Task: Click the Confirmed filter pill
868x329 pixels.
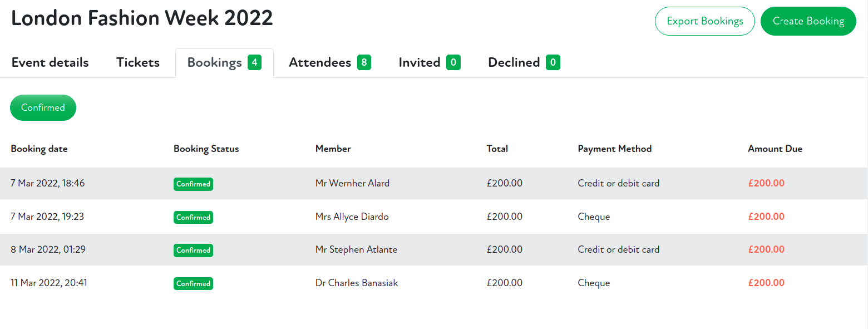Action: (x=43, y=107)
